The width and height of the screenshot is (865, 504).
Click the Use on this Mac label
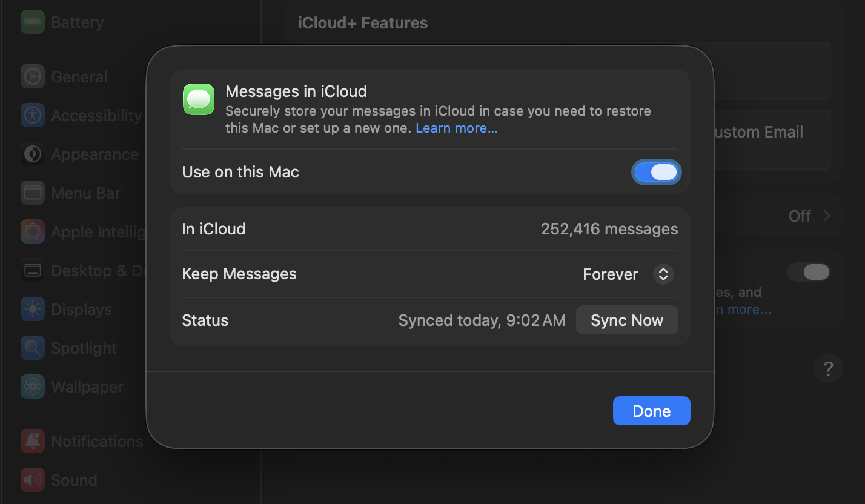point(240,172)
